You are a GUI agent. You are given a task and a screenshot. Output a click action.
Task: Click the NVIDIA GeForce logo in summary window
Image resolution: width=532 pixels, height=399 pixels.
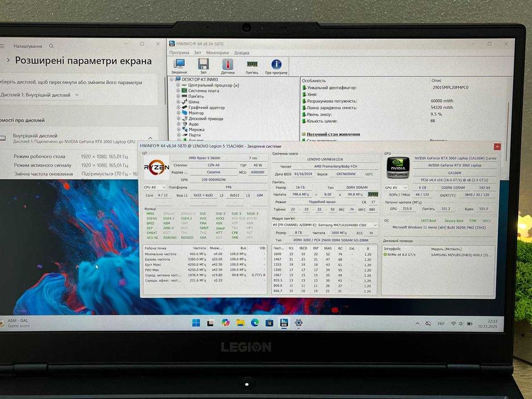397,167
